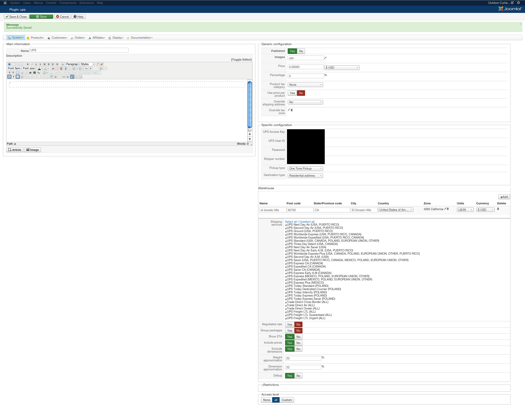Click the Toggle Editor link
The height and width of the screenshot is (420, 525).
tap(241, 60)
